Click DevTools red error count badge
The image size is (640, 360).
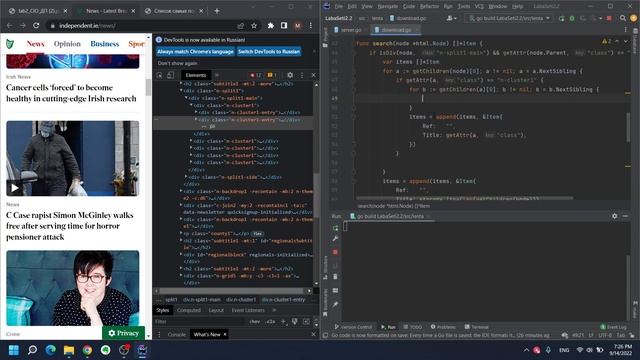tap(256, 75)
